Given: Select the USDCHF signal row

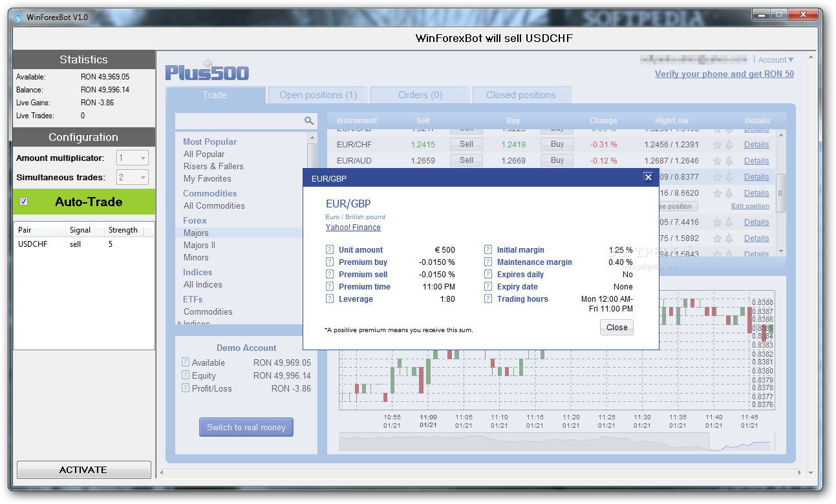Looking at the screenshot, I should [x=84, y=244].
